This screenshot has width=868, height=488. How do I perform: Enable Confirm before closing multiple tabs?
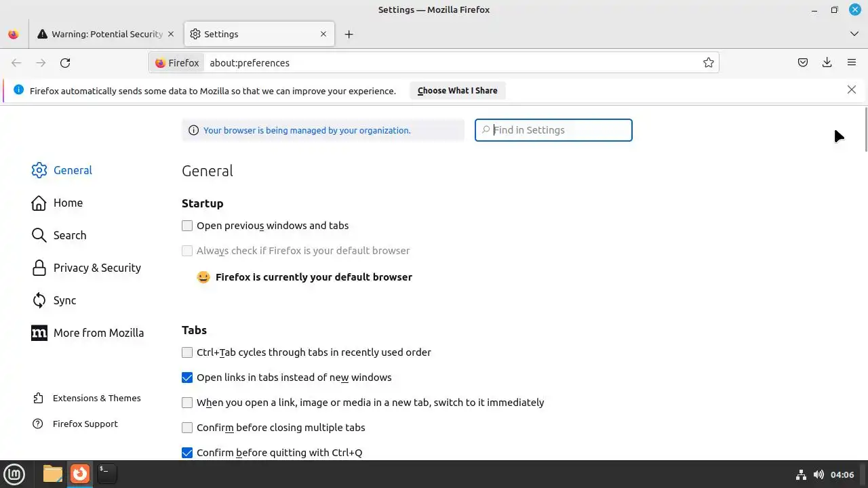click(x=187, y=428)
